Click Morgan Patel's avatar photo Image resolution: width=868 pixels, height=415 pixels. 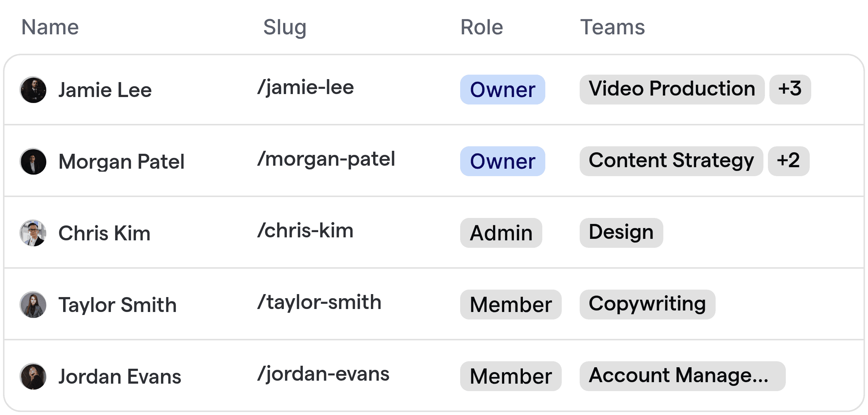(x=33, y=162)
